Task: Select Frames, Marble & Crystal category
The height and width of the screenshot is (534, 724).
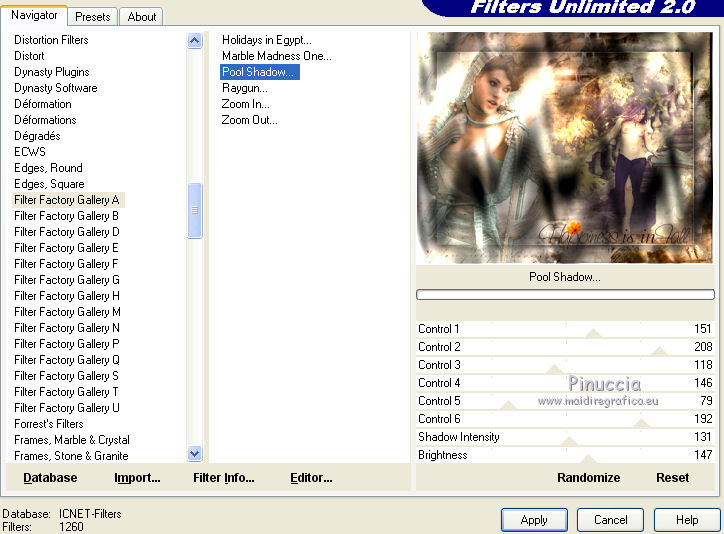Action: 72,440
